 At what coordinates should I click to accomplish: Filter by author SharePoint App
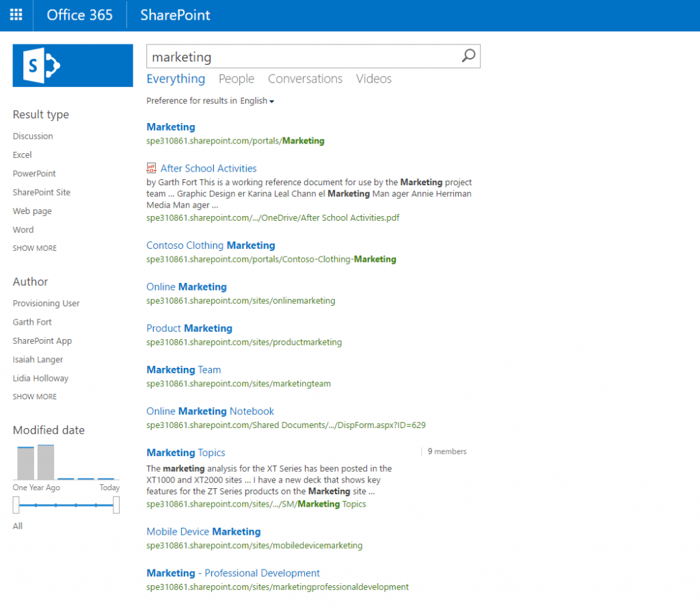[x=42, y=341]
